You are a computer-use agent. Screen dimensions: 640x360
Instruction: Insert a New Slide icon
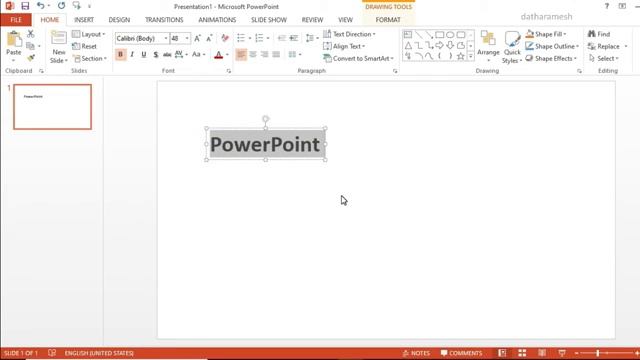tap(59, 38)
